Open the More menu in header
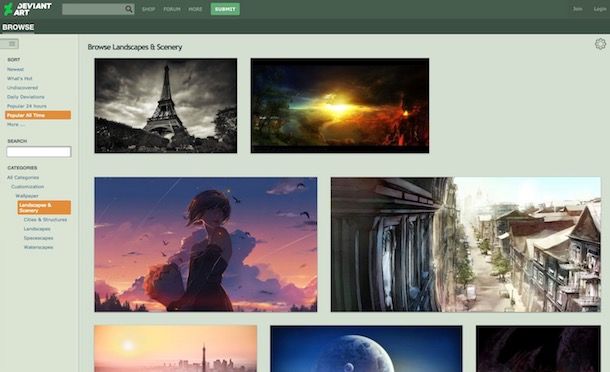This screenshot has height=372, width=610. 195,9
